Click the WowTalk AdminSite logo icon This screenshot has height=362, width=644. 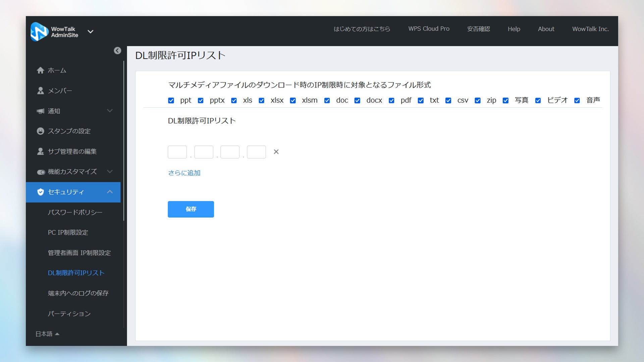(39, 32)
